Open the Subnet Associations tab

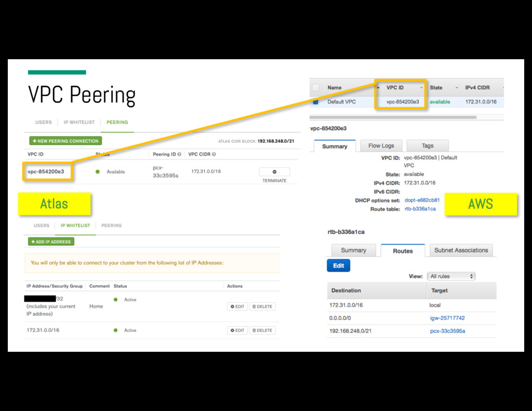[x=461, y=250]
